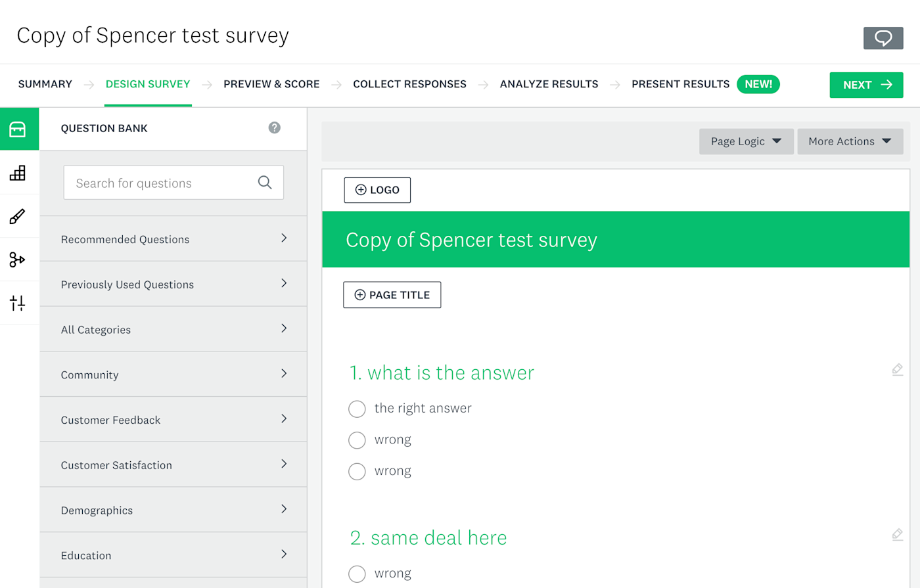Click the Question Bank help icon
The width and height of the screenshot is (920, 588).
[x=275, y=127]
